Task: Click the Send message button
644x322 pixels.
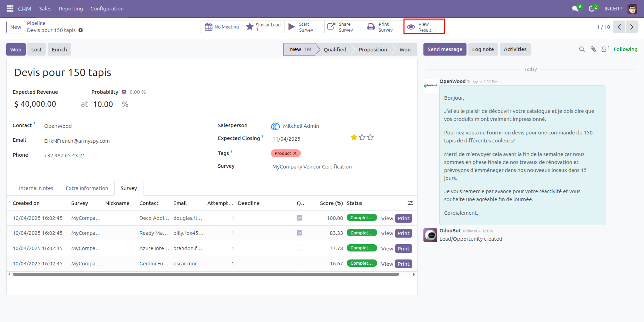Action: click(445, 49)
